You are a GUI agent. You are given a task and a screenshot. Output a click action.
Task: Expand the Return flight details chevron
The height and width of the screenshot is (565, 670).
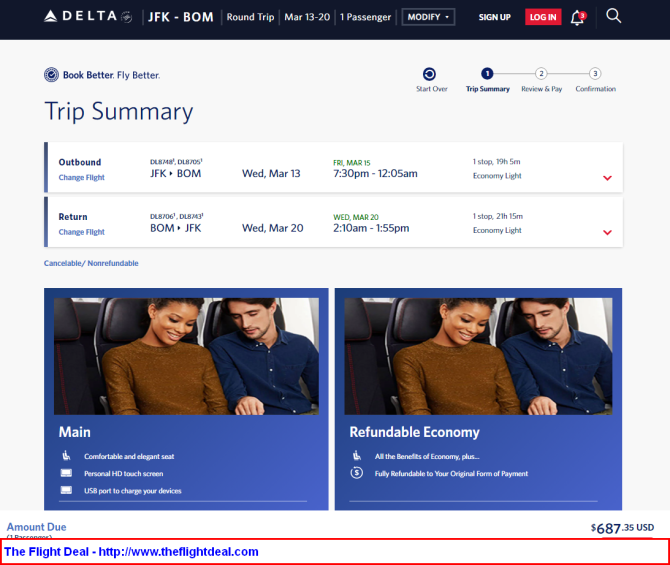pyautogui.click(x=607, y=232)
